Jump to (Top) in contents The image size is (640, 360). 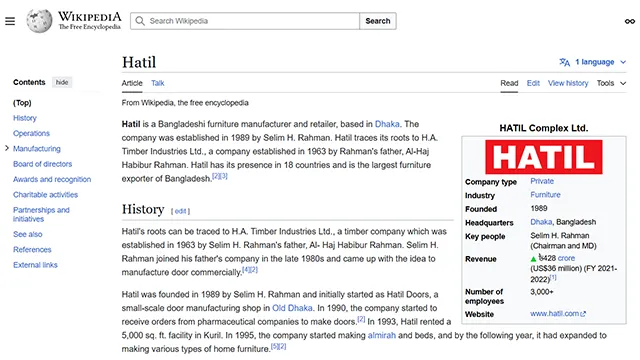pyautogui.click(x=22, y=103)
